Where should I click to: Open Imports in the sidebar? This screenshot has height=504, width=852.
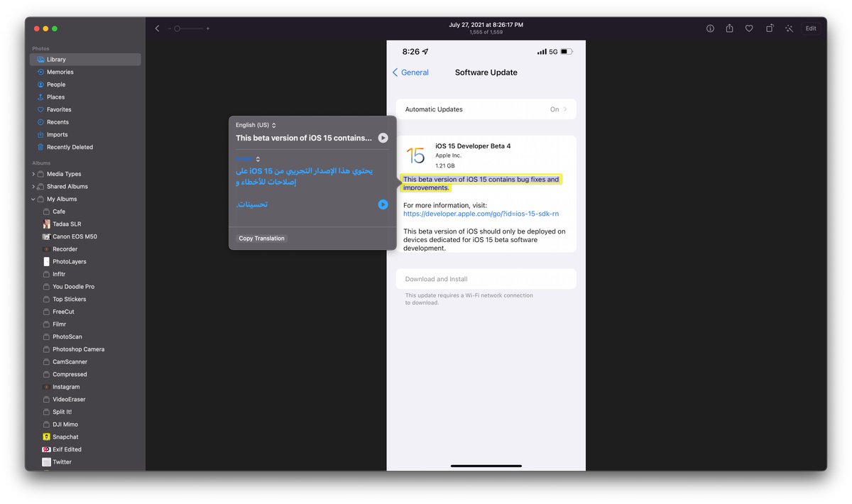click(85, 135)
